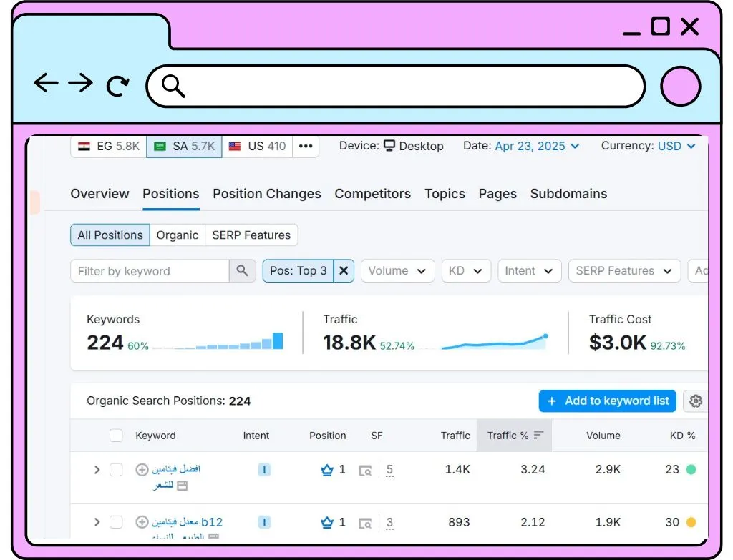Tick the select-all checkbox in table header
Image resolution: width=733 pixels, height=560 pixels.
pyautogui.click(x=116, y=436)
